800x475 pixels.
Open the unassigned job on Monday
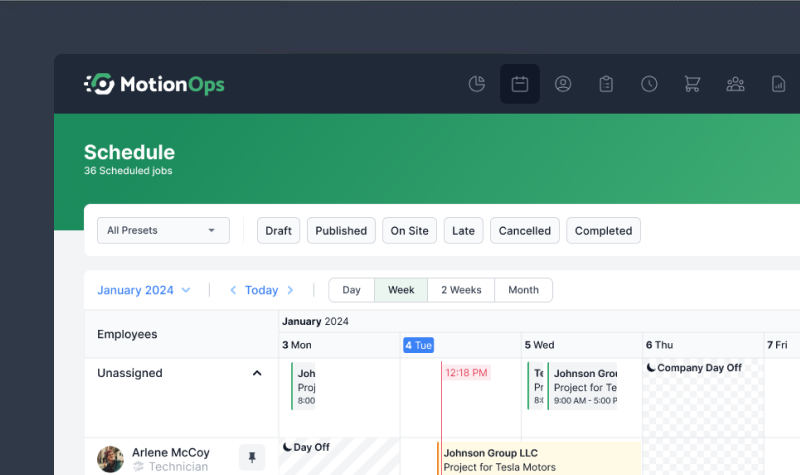pyautogui.click(x=303, y=386)
